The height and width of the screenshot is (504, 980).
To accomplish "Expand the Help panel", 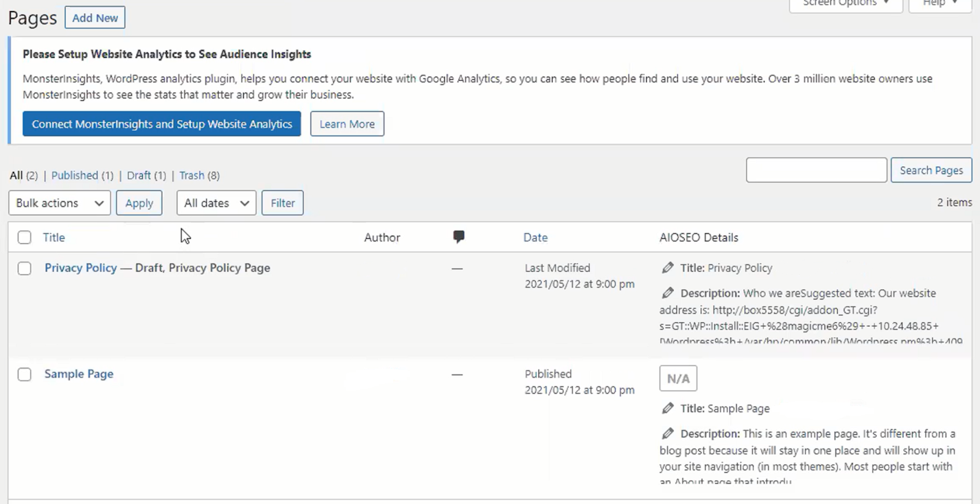I will [940, 4].
